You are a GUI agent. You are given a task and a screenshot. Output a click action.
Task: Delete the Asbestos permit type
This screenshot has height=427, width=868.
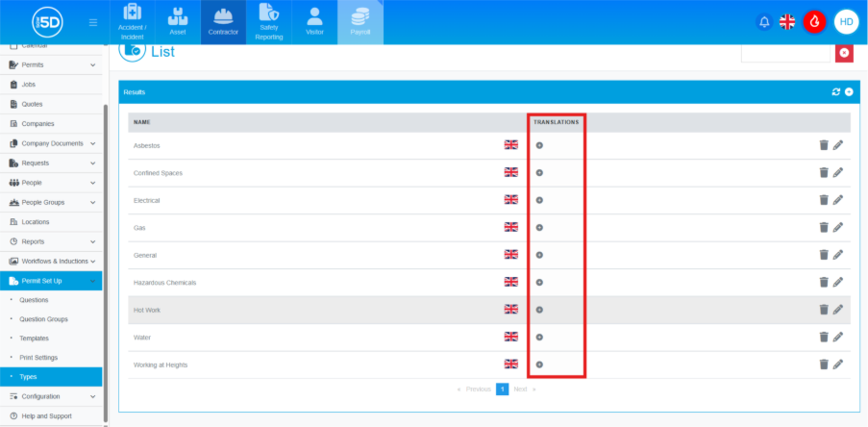824,145
